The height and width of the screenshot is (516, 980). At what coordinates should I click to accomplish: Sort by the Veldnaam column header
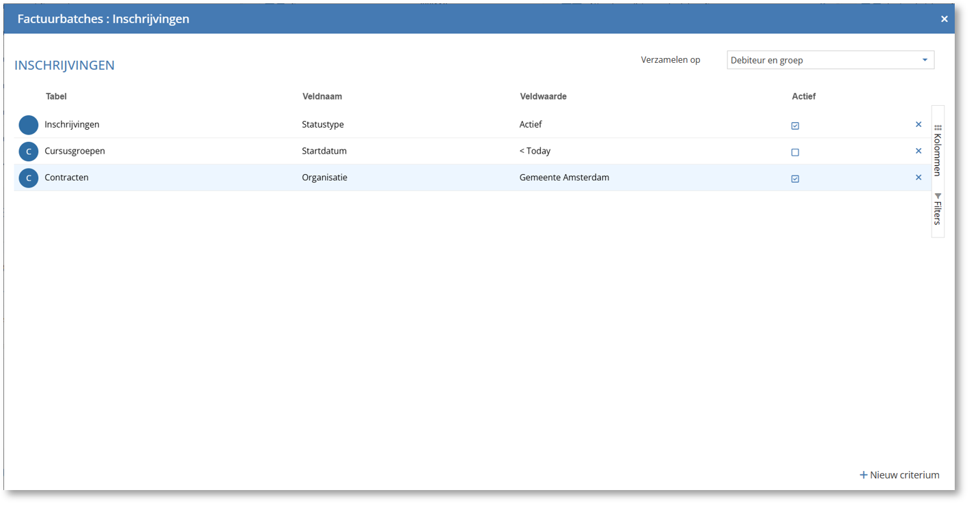coord(322,96)
